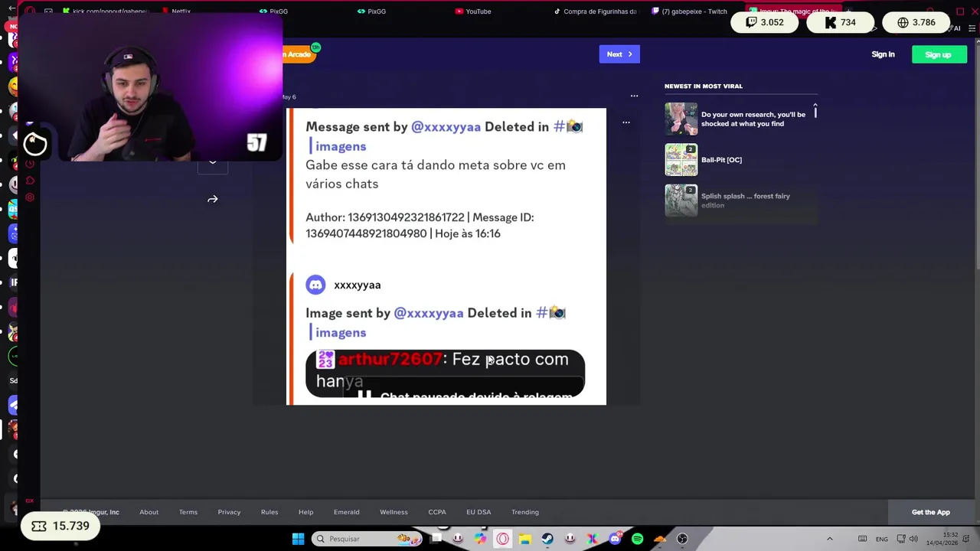
Task: Open the Privacy footer link
Action: [x=229, y=512]
